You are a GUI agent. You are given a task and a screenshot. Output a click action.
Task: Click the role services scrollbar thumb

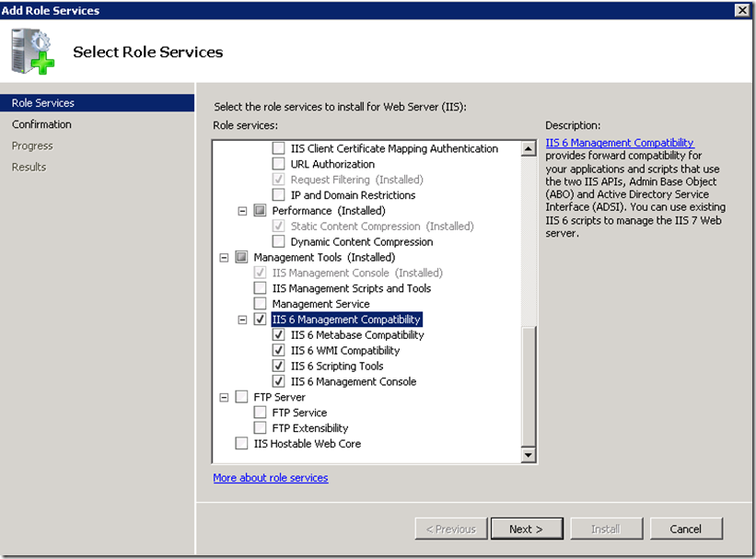[x=529, y=387]
